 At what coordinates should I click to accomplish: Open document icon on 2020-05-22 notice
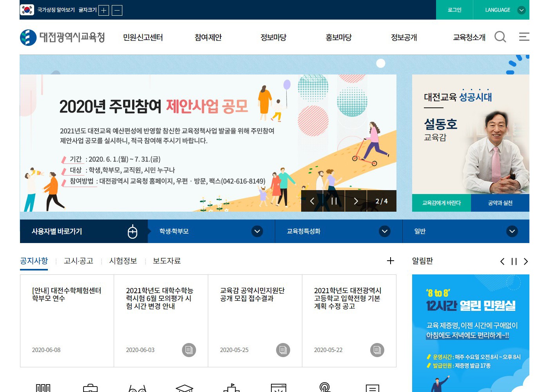[377, 350]
